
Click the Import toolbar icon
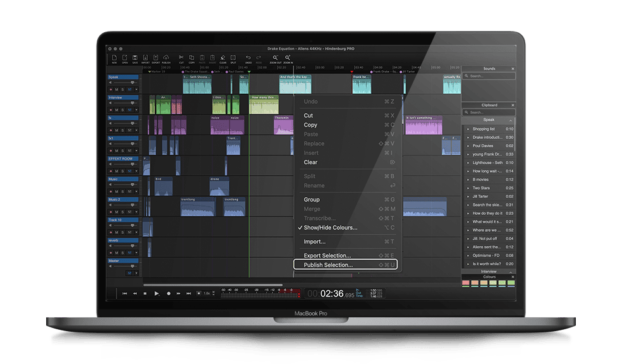(145, 58)
